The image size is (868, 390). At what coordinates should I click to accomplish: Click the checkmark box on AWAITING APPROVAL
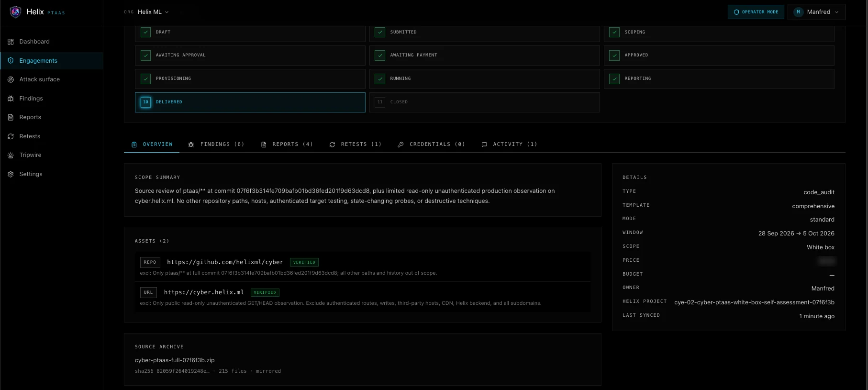coord(146,56)
